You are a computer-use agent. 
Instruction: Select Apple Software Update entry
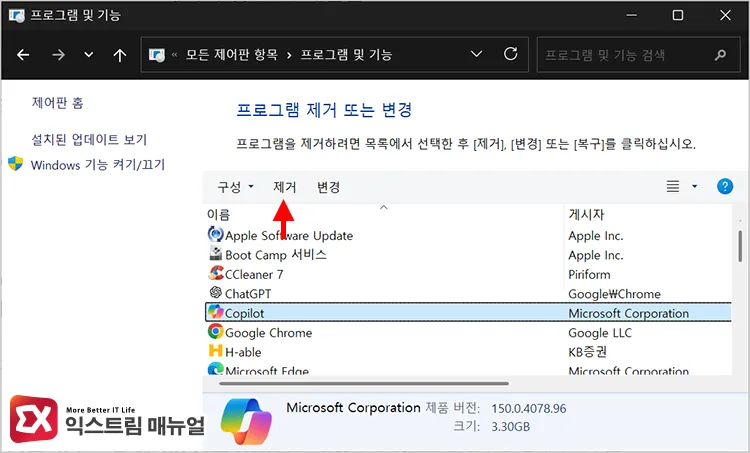click(289, 235)
